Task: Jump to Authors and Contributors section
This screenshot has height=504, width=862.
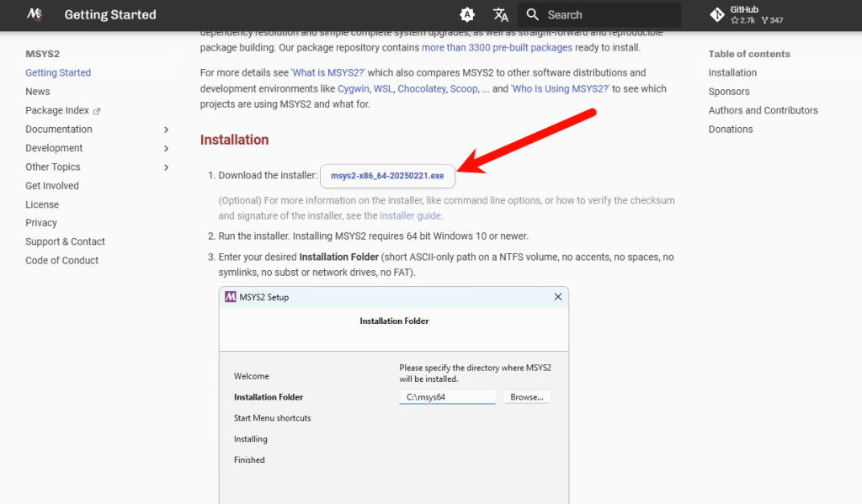Action: pyautogui.click(x=763, y=110)
